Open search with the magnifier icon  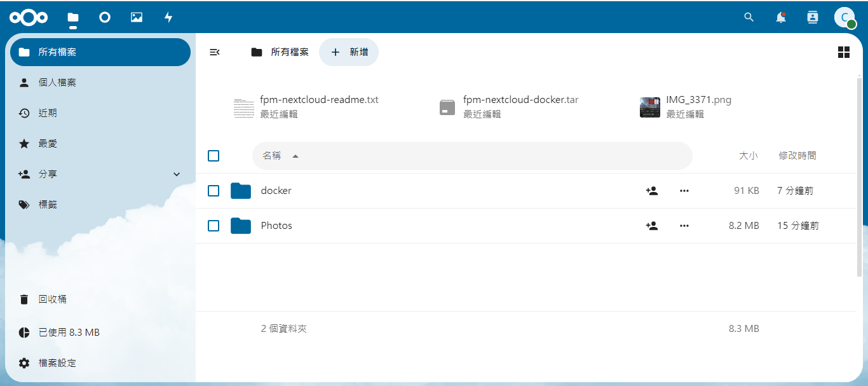point(749,17)
